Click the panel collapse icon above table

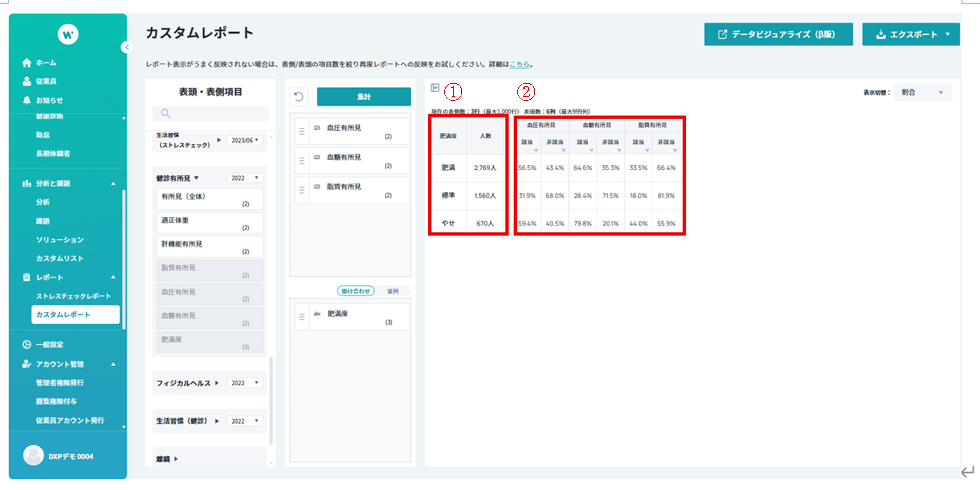coord(435,88)
